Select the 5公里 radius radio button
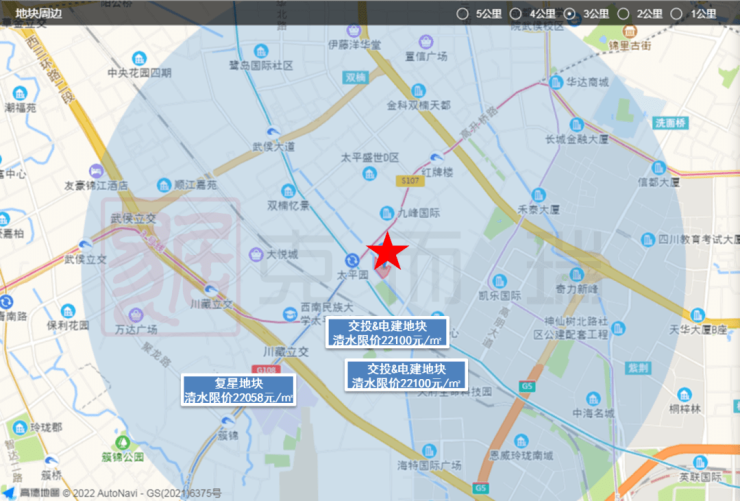 [x=462, y=14]
